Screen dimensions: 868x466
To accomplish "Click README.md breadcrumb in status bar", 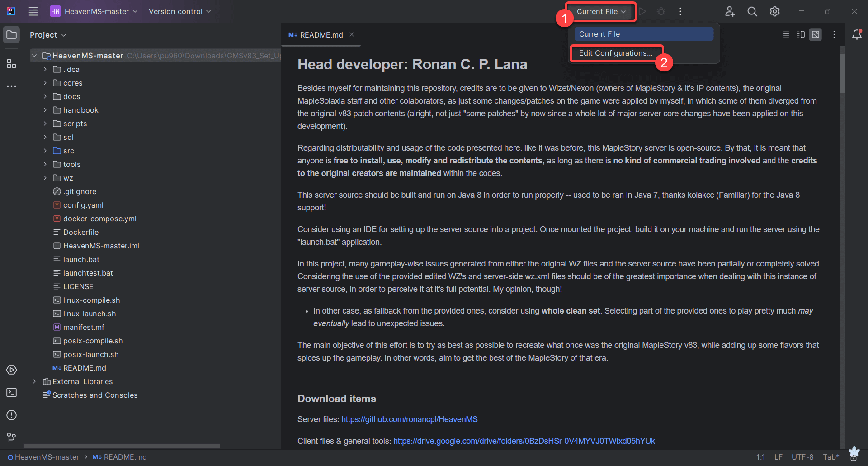I will [120, 457].
